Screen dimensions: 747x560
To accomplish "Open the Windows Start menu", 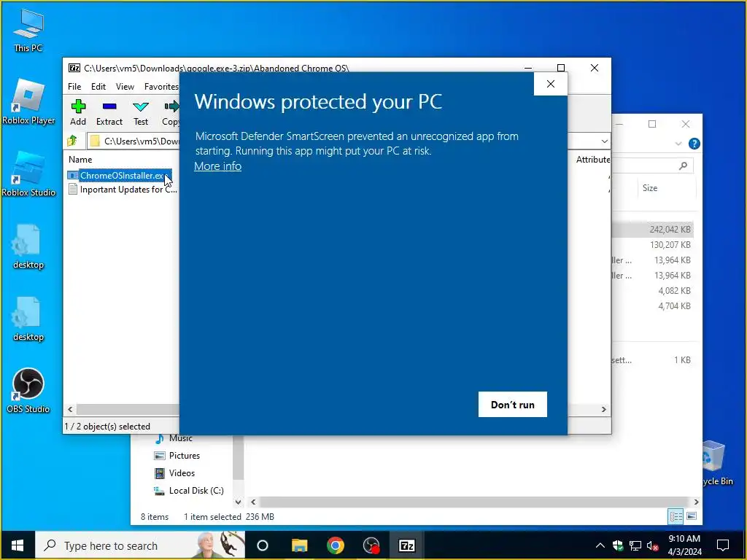I will click(x=18, y=545).
